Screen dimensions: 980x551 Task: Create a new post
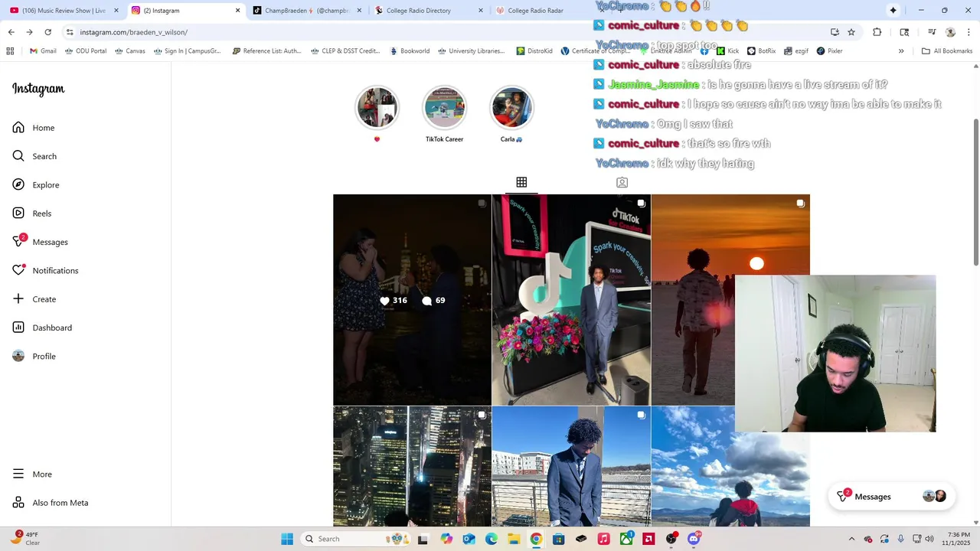click(x=34, y=299)
